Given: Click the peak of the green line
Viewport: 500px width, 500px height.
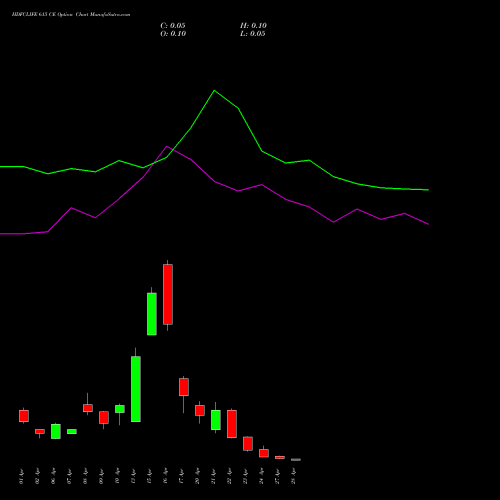Looking at the screenshot, I should [214, 90].
